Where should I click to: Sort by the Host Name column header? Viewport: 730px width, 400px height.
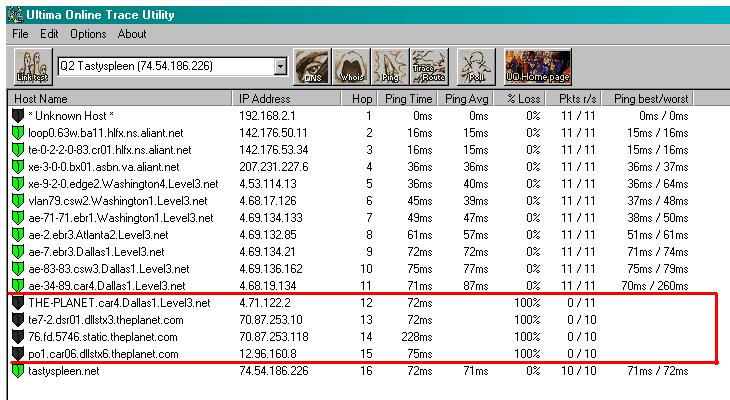click(120, 99)
